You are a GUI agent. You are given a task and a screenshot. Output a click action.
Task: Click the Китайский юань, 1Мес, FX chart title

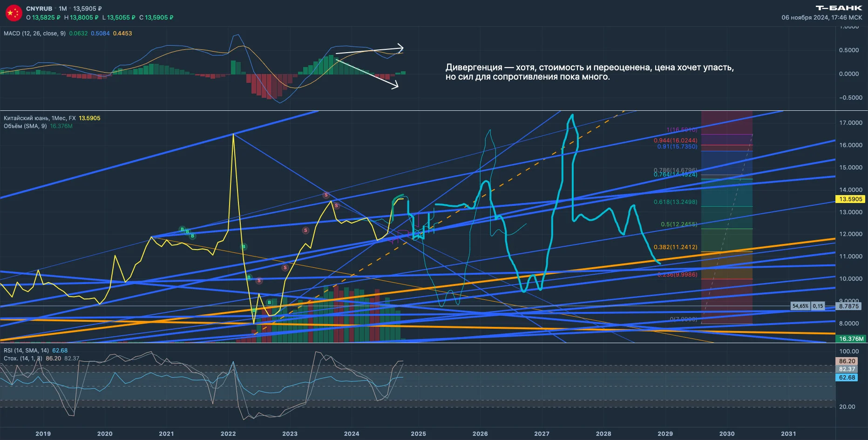pyautogui.click(x=40, y=118)
